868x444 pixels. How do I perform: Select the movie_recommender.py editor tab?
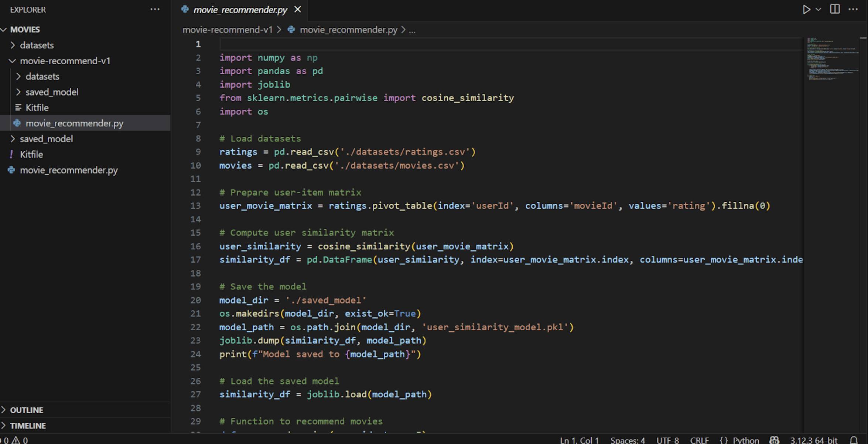pyautogui.click(x=240, y=10)
